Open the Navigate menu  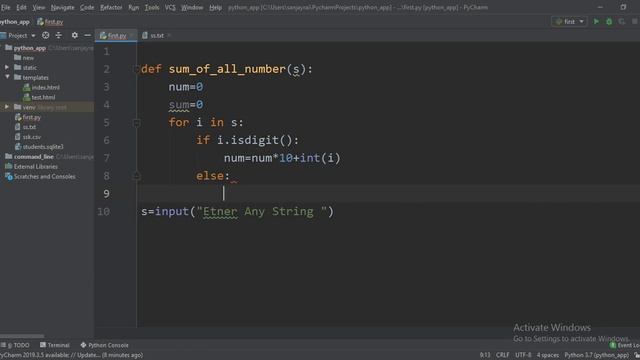point(62,7)
